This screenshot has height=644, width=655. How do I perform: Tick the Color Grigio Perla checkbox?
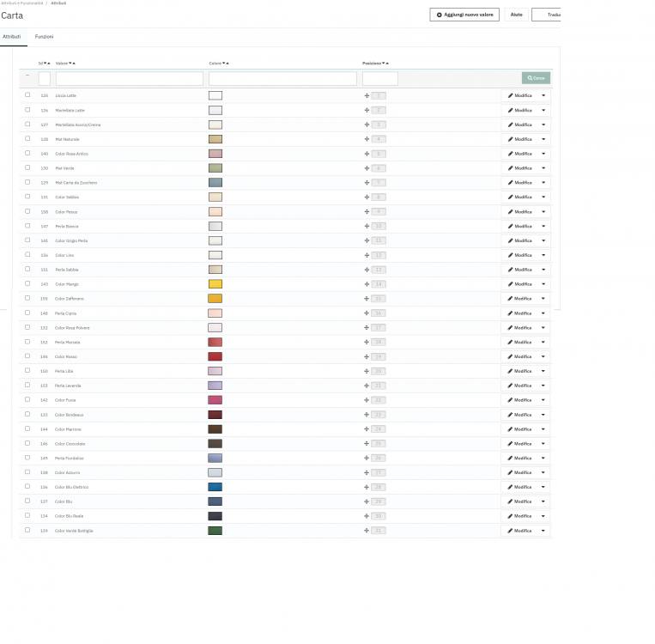click(x=27, y=240)
